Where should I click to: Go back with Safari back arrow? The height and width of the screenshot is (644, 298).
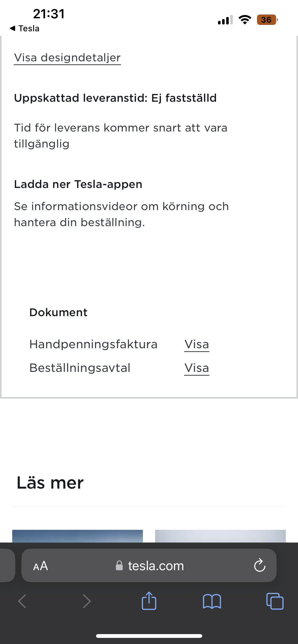coord(22,601)
